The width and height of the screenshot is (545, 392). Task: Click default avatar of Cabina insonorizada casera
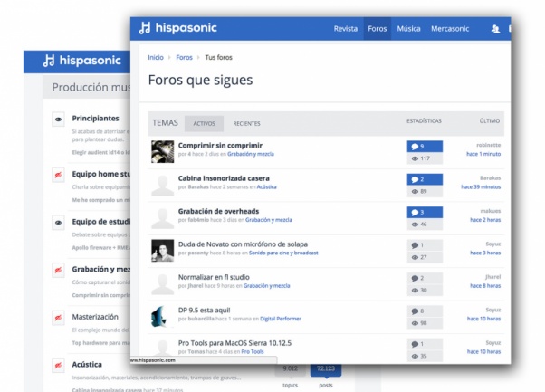tap(162, 185)
